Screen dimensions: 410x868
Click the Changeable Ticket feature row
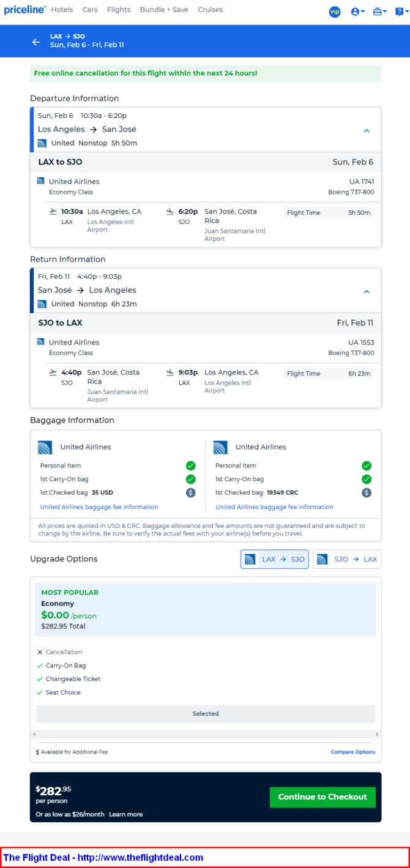click(x=69, y=679)
